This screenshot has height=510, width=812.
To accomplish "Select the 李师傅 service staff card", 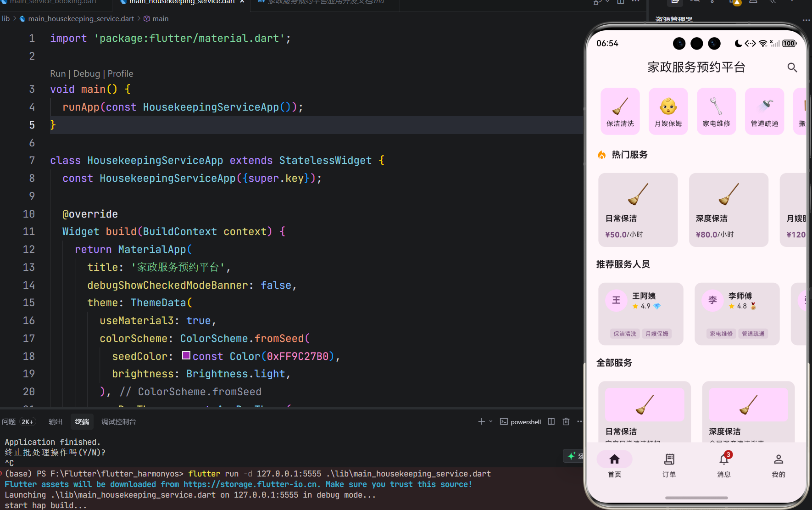I will 737,314.
